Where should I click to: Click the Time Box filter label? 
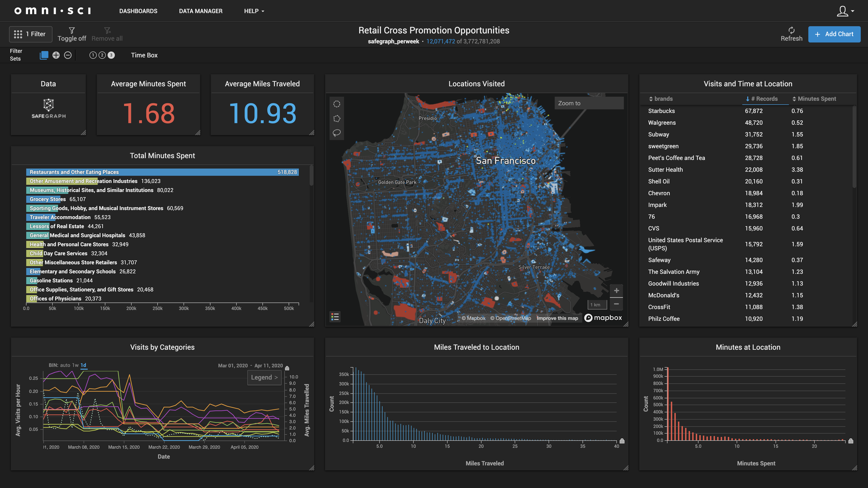144,55
